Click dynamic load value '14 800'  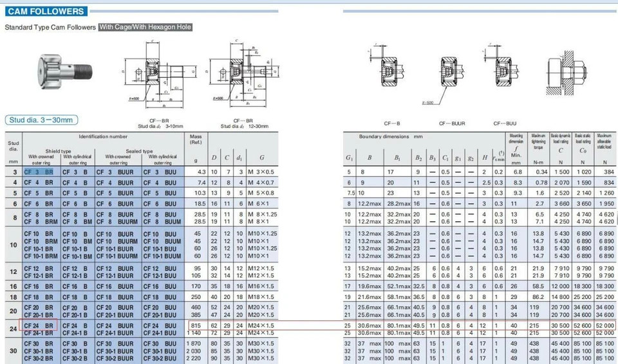[x=560, y=297]
